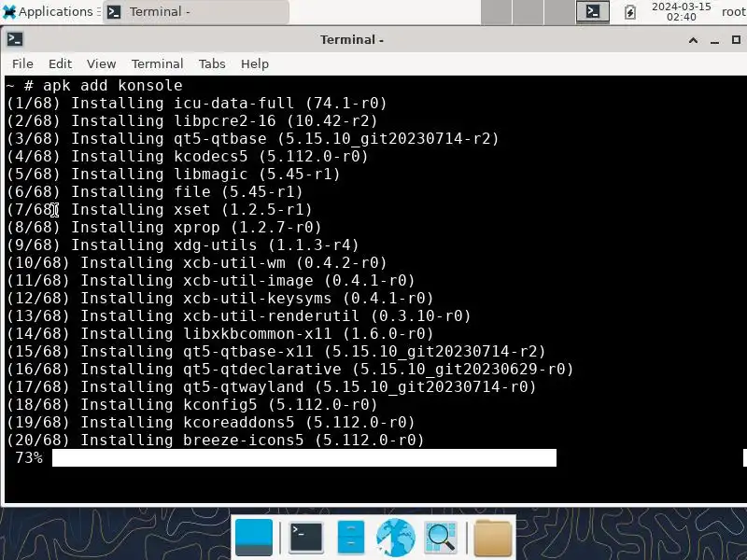The image size is (747, 560).
Task: Click the 'kconfig5 (5.112.0-r0)' line
Action: [192, 405]
